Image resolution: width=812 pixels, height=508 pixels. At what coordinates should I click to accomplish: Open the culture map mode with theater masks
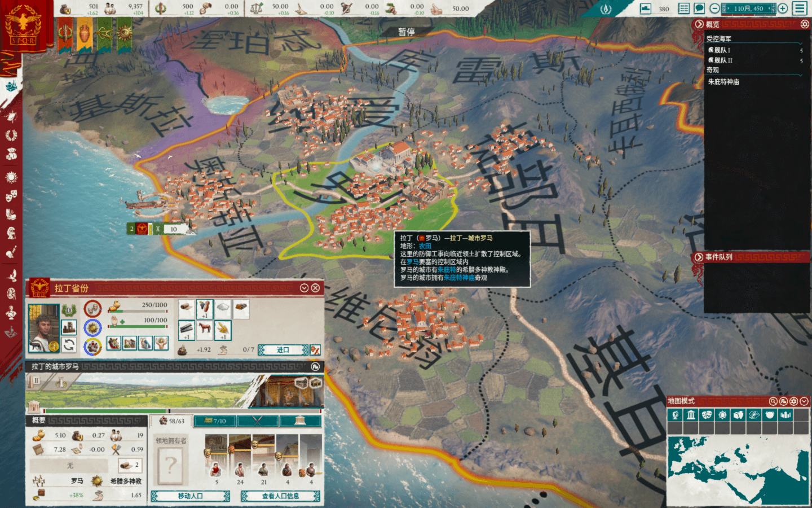click(706, 414)
